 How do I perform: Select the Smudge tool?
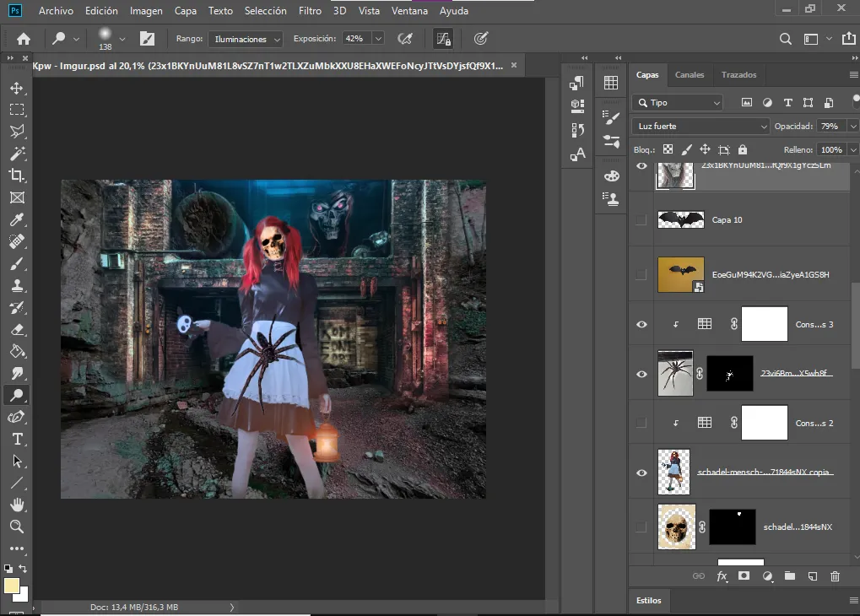coord(16,374)
